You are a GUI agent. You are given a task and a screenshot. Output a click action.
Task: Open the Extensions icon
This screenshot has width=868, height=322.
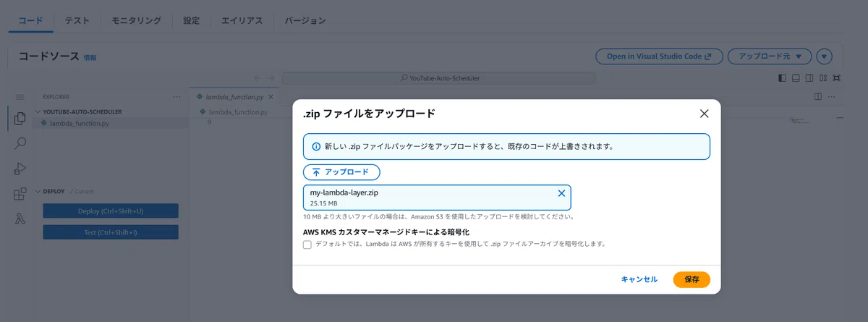coord(20,194)
